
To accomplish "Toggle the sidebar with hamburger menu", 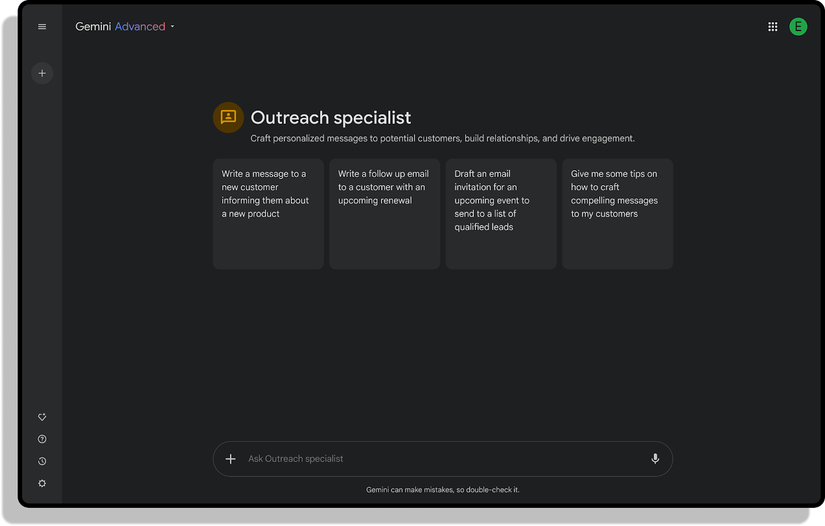I will point(42,27).
